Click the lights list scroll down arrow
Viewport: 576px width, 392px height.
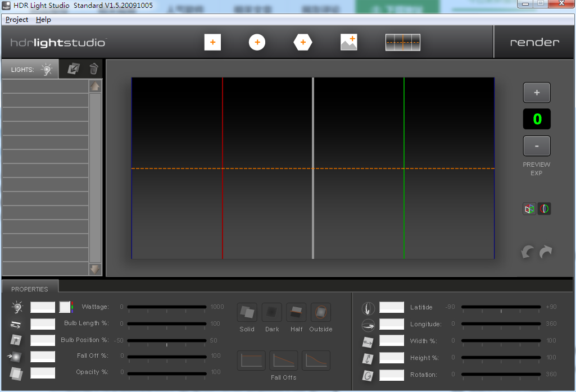(x=95, y=269)
